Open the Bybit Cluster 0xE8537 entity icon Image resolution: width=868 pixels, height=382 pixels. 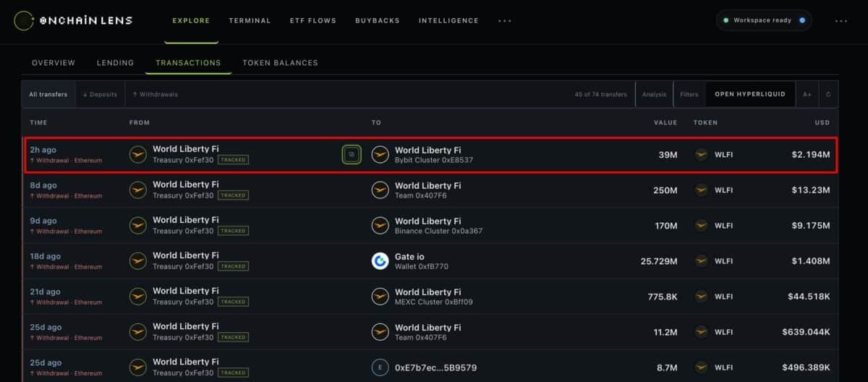coord(380,154)
